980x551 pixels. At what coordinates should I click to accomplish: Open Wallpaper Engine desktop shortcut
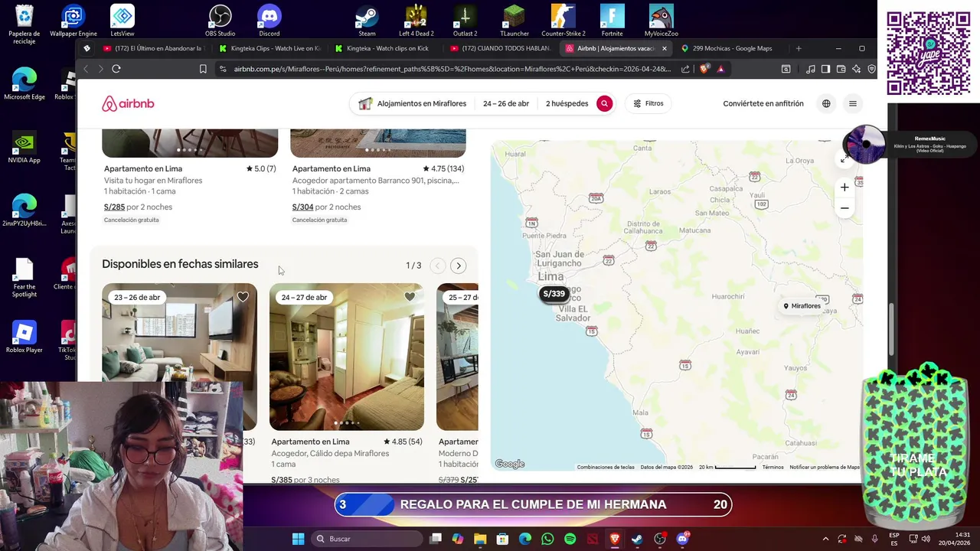point(73,21)
